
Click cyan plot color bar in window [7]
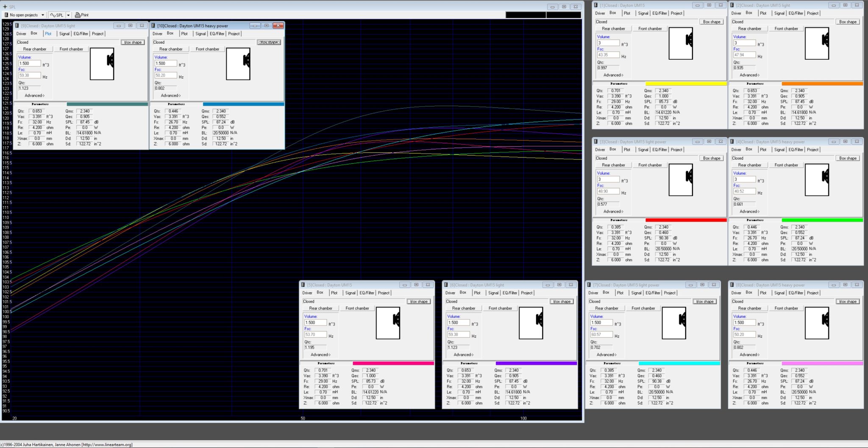679,363
